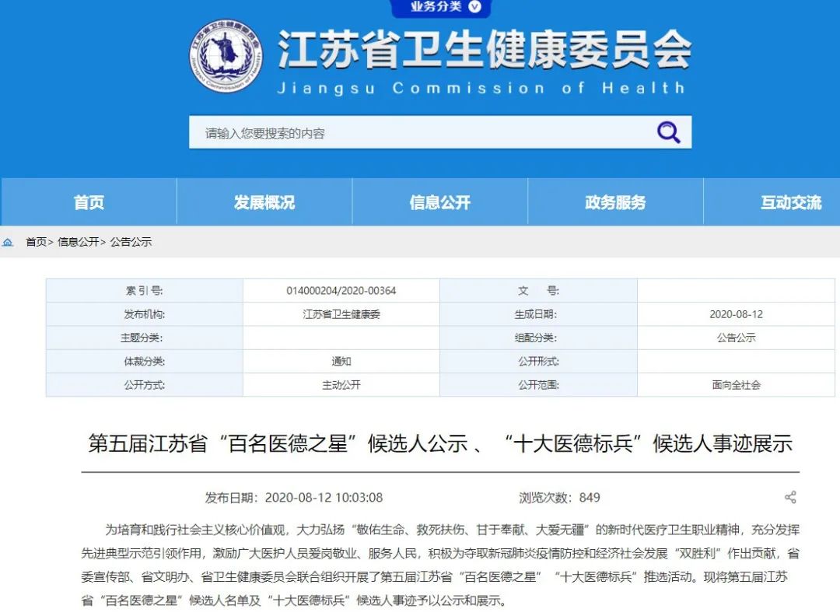This screenshot has height=616, width=840.
Task: Click the 发布机构 label cell
Action: pos(144,314)
